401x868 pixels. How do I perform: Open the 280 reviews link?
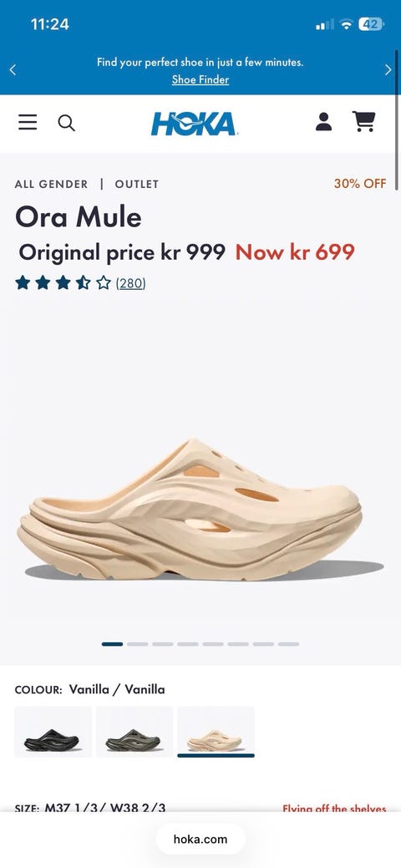click(x=130, y=283)
